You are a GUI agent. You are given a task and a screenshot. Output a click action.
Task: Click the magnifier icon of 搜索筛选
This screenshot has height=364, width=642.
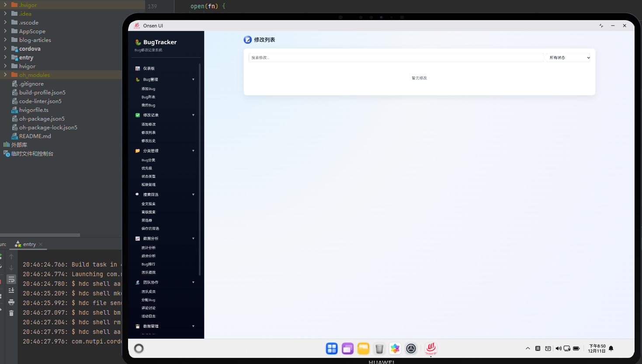point(138,194)
